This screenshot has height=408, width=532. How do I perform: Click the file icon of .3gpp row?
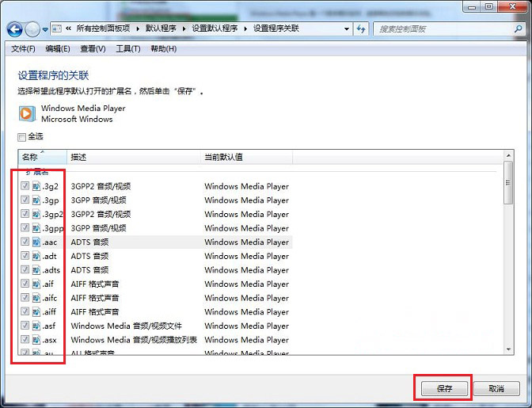pos(36,227)
